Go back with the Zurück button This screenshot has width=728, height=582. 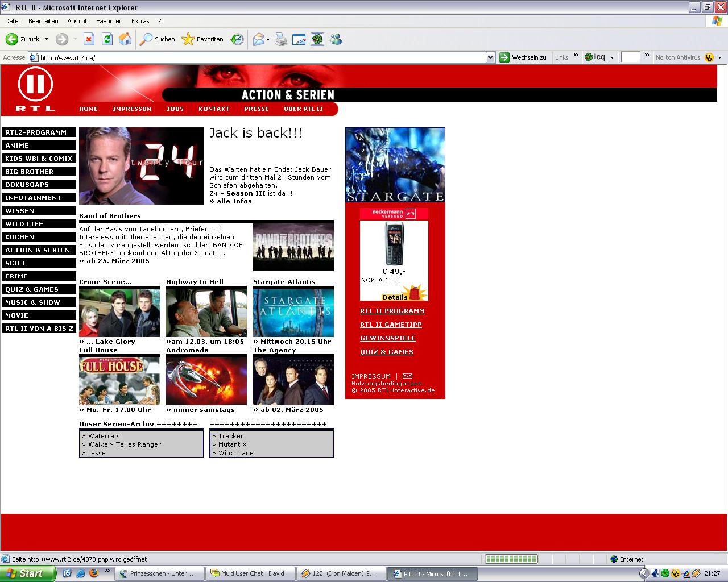click(x=23, y=39)
